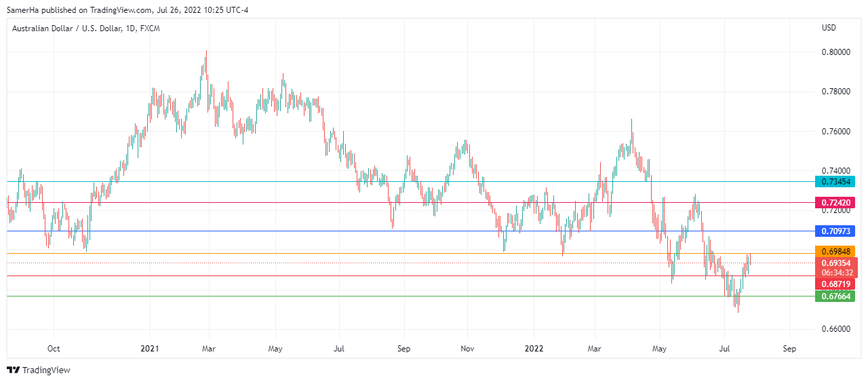Click the USD currency label above the price axis
The height and width of the screenshot is (382, 868).
829,28
